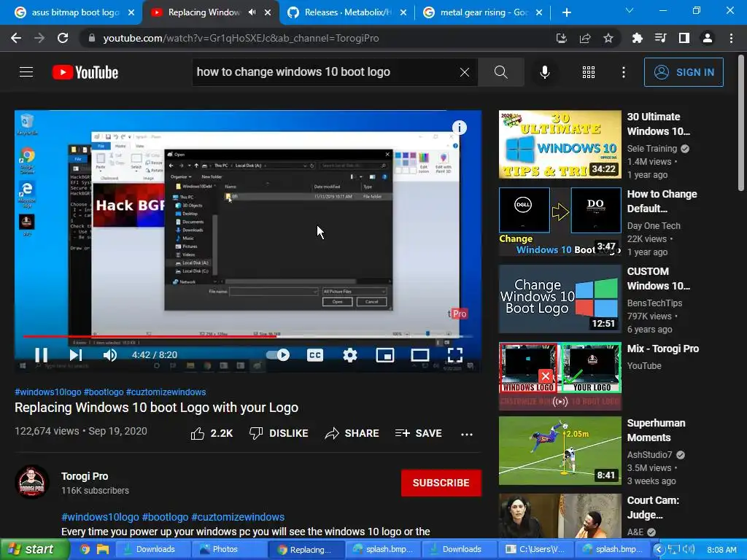Open the Torogi Pro channel avatar
747x560 pixels.
click(32, 481)
